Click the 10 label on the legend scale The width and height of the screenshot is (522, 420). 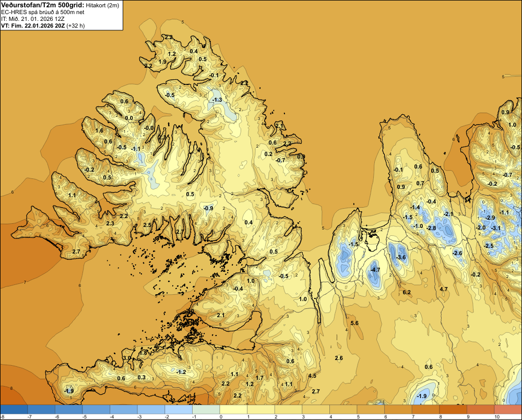coord(497,417)
